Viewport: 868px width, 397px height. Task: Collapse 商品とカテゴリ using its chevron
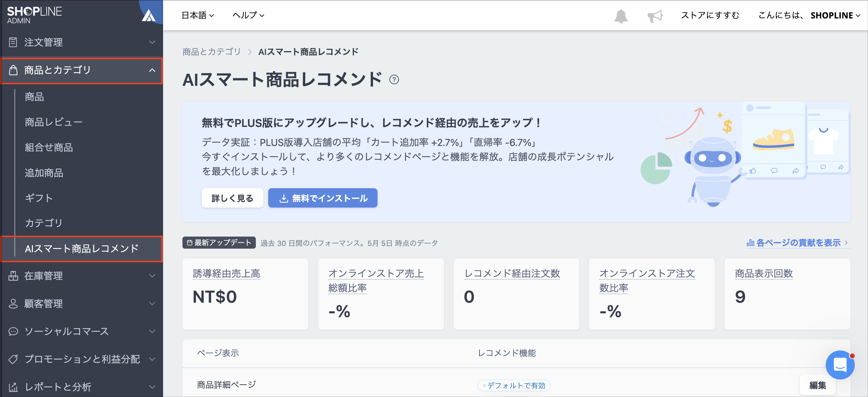coord(152,70)
